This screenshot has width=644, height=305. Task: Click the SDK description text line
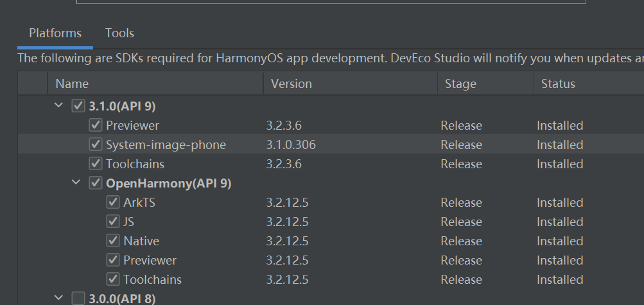tap(331, 58)
